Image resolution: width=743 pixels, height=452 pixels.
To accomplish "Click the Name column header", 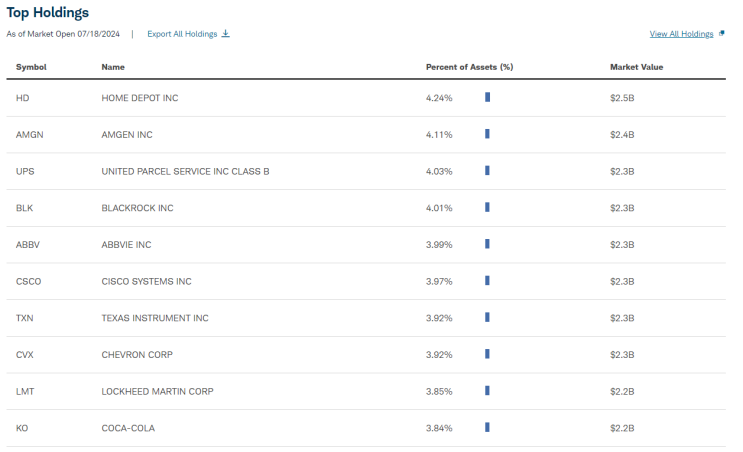I will pos(113,67).
